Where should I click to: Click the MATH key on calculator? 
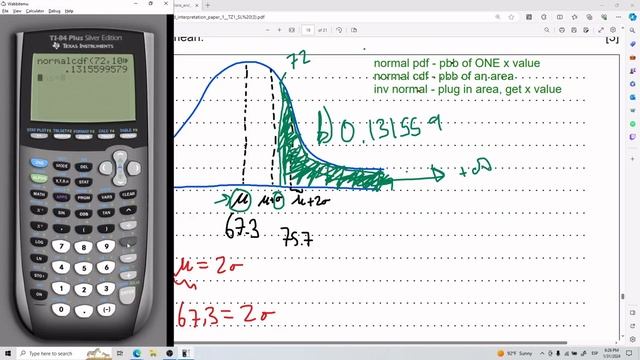tap(39, 194)
